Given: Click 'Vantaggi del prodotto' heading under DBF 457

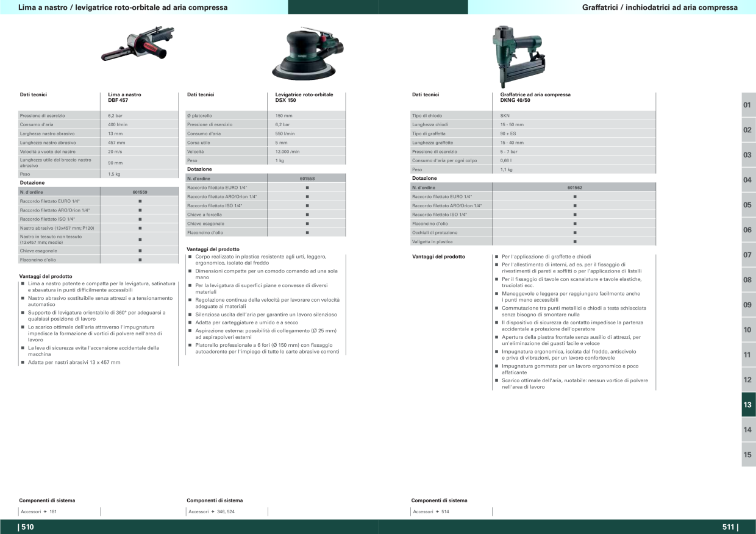Looking at the screenshot, I should (x=46, y=276).
